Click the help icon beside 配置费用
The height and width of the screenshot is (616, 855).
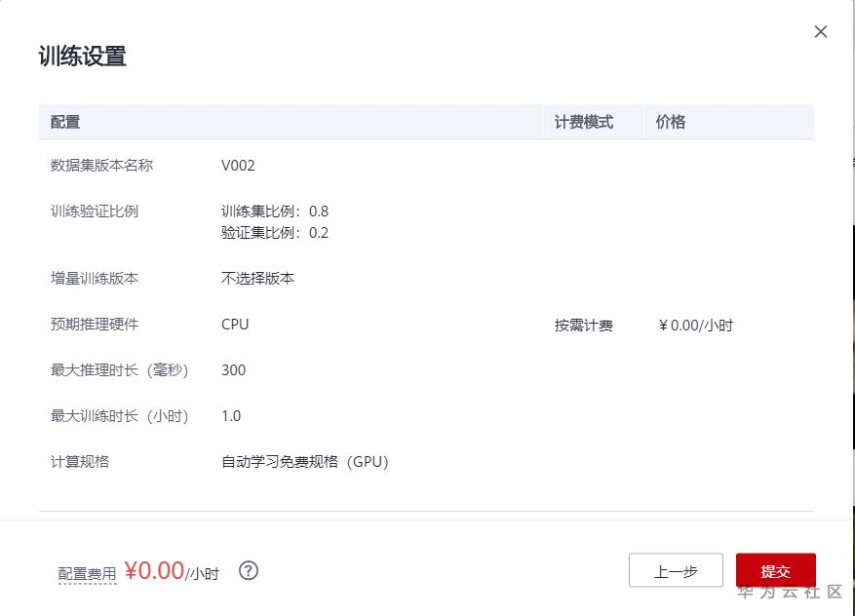(x=246, y=571)
